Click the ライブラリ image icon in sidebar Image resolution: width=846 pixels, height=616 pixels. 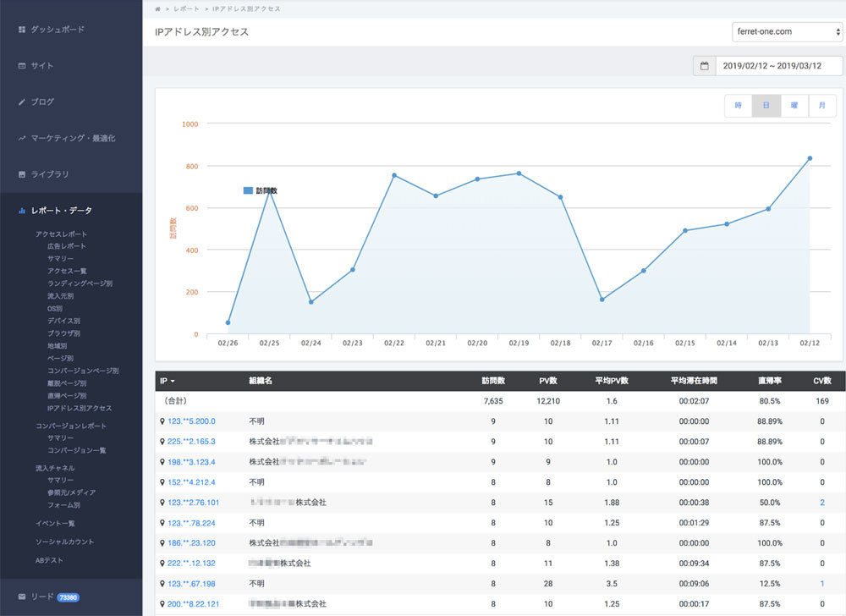(x=22, y=174)
